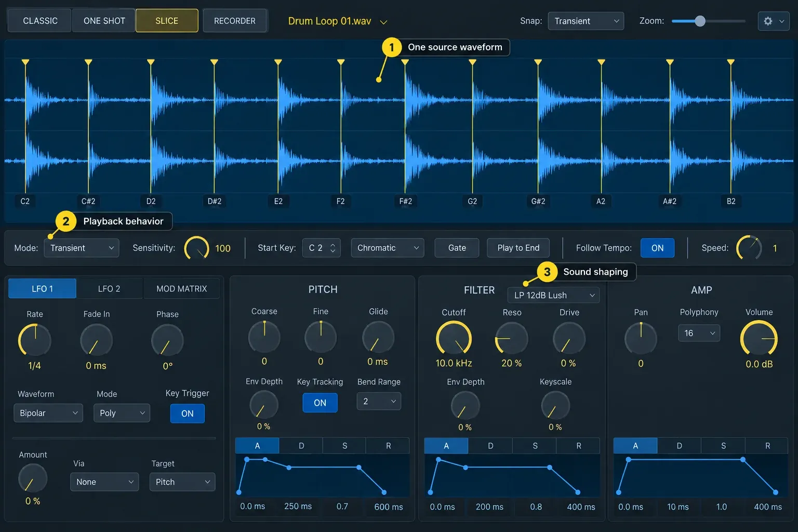Select the D stage of the Pitch envelope
Viewport: 798px width, 532px height.
coord(301,446)
